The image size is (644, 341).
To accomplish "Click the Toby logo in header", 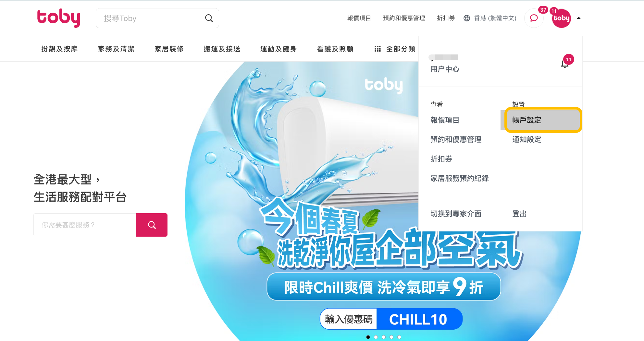I will [x=59, y=18].
